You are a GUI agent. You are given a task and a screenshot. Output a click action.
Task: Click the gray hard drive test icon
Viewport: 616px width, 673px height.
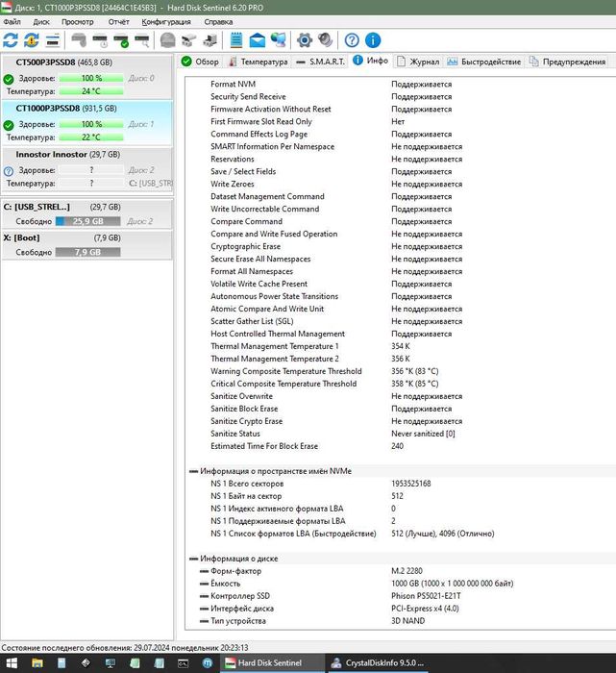pos(79,40)
